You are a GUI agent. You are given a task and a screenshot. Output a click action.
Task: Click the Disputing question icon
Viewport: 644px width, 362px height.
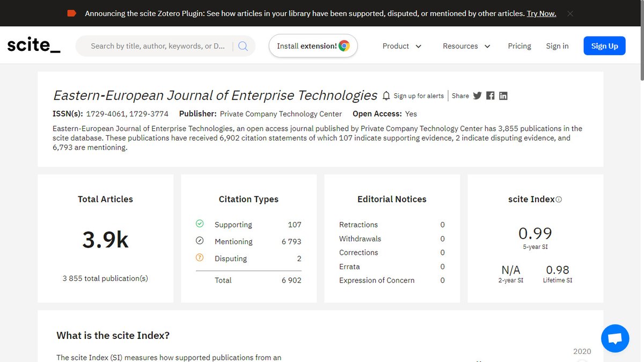coord(200,257)
